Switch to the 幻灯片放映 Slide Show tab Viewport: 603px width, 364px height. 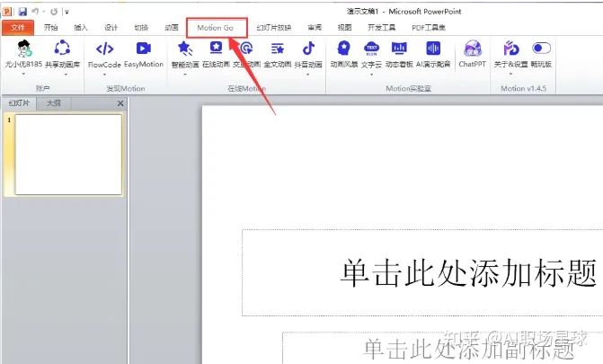click(x=274, y=28)
